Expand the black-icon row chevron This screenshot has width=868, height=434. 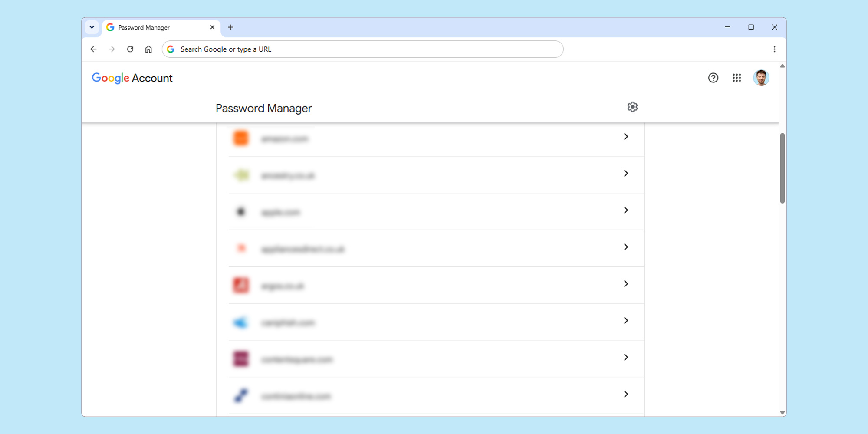(x=626, y=210)
